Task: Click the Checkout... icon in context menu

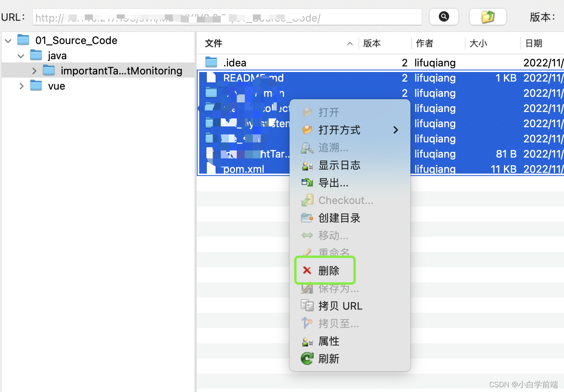Action: point(307,200)
